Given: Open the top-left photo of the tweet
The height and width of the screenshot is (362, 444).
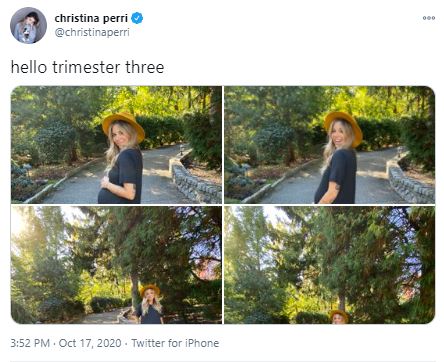Looking at the screenshot, I should [116, 145].
